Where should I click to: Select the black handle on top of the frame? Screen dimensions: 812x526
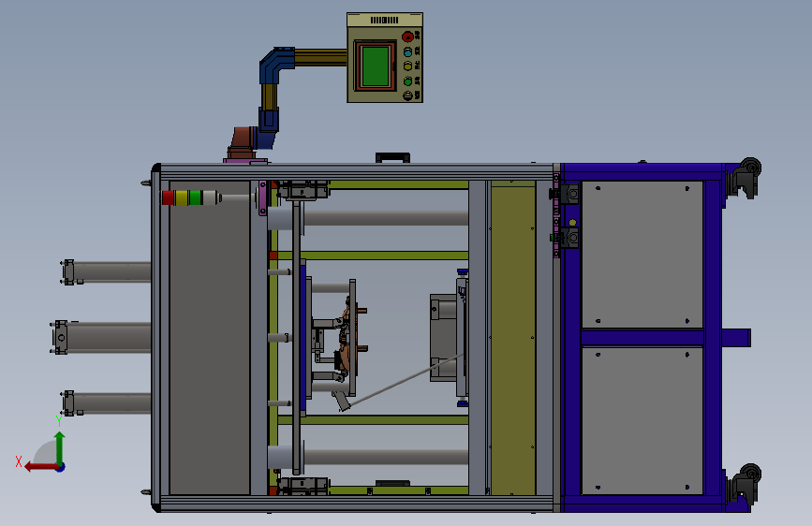[392, 157]
